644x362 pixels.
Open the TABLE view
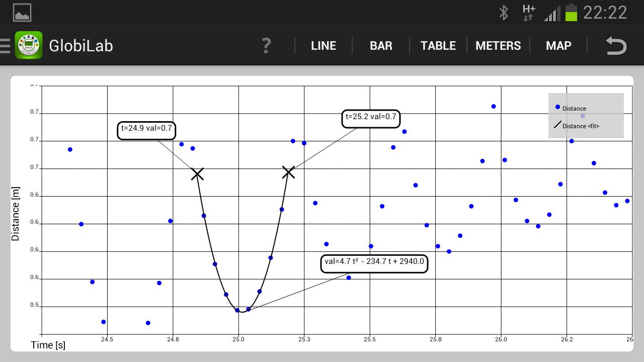(x=438, y=46)
